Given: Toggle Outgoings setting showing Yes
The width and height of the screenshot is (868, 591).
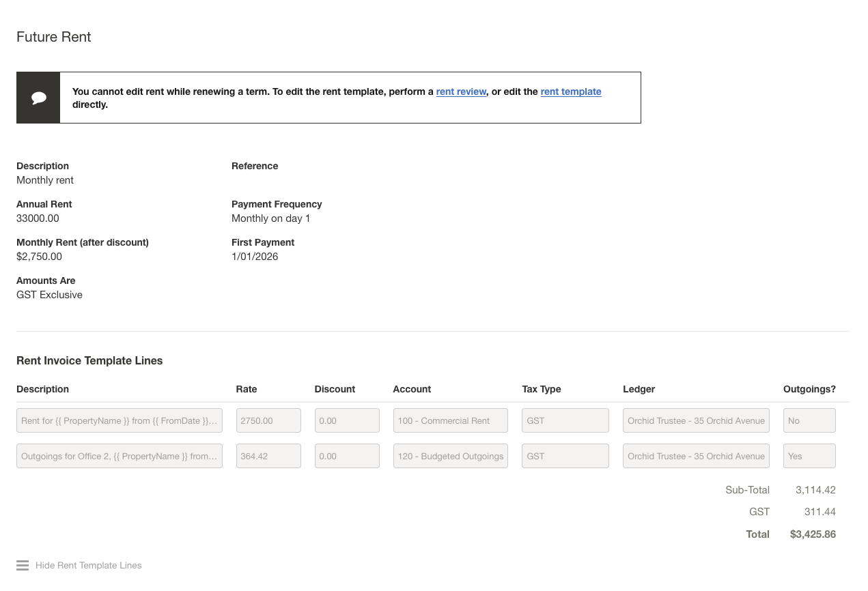Looking at the screenshot, I should pos(809,456).
